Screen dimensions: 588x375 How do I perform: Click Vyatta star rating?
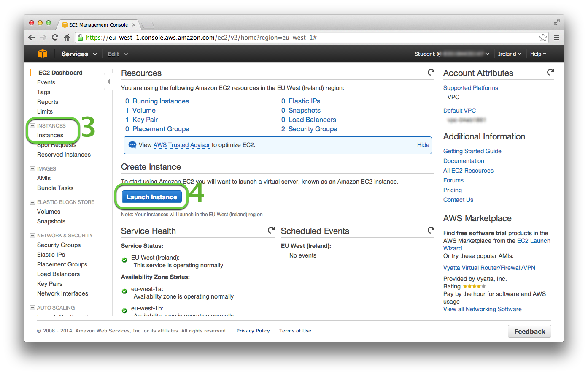click(474, 286)
